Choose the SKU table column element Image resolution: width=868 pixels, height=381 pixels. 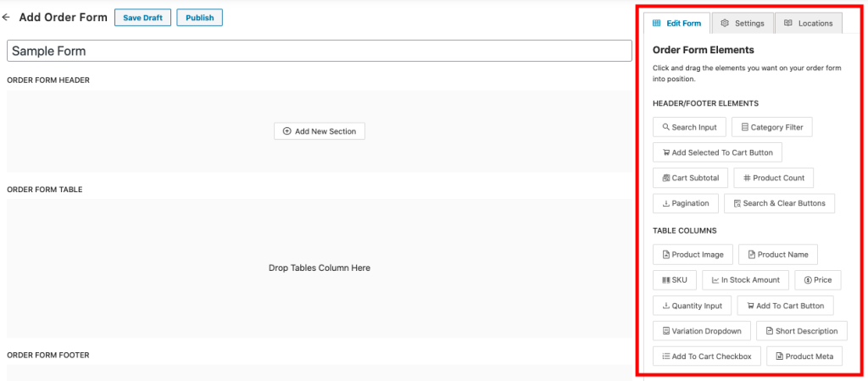674,280
